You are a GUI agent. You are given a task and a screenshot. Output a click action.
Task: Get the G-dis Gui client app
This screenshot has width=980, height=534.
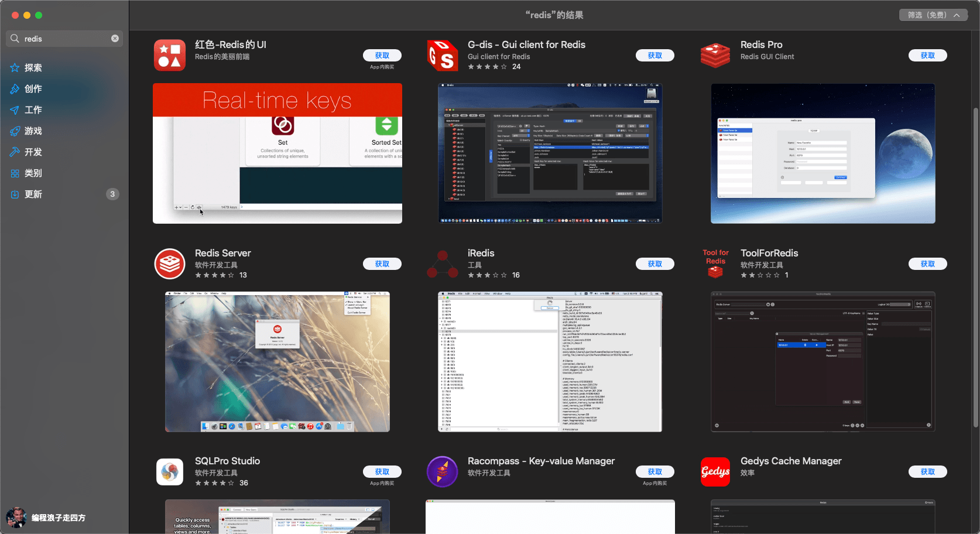[x=655, y=56]
